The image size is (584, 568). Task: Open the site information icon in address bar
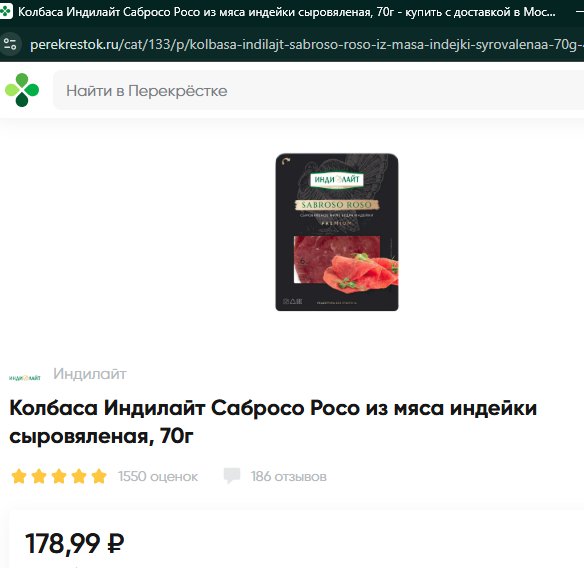[10, 44]
